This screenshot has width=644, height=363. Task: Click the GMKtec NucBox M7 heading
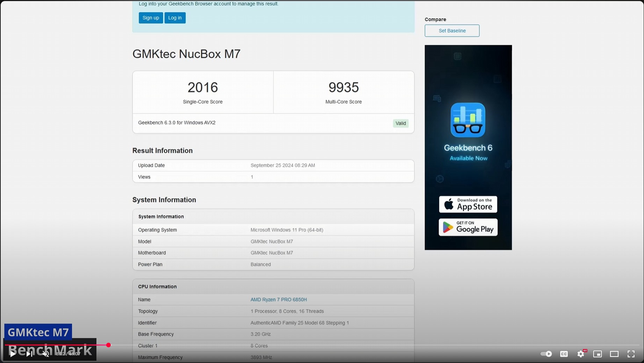[186, 54]
